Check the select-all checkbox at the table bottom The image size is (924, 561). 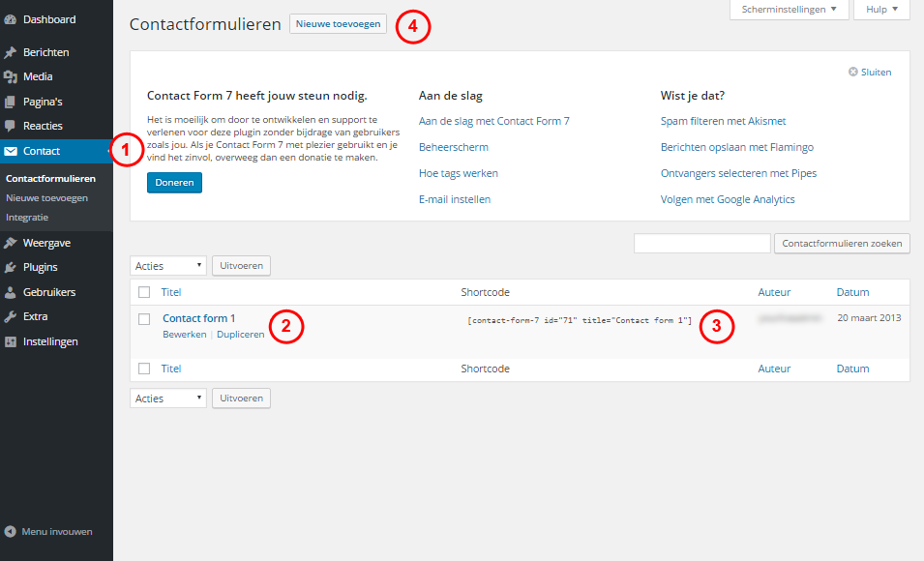tap(142, 369)
